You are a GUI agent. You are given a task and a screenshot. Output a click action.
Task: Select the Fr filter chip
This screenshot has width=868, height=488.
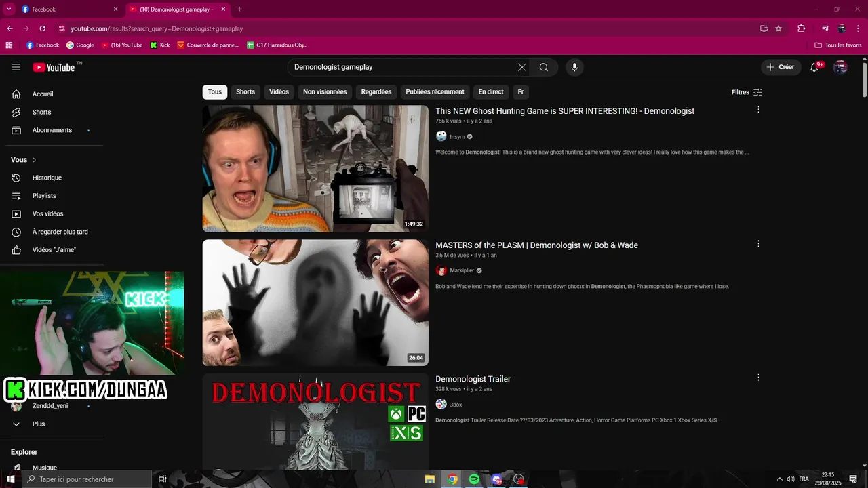[x=521, y=91]
